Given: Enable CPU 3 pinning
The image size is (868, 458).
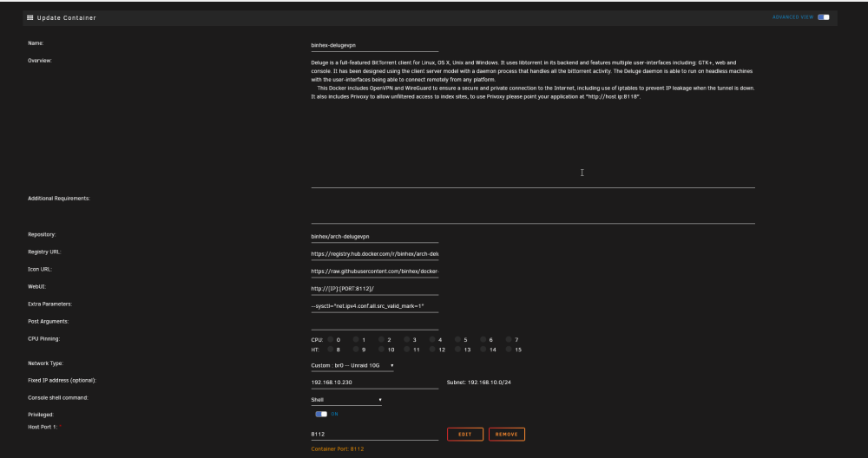Looking at the screenshot, I should (x=407, y=340).
